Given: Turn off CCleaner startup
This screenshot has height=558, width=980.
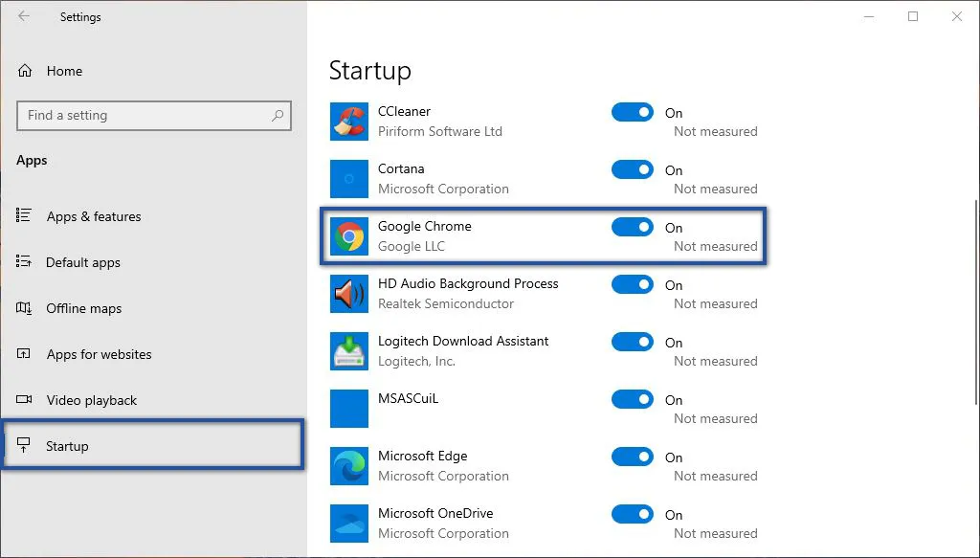Looking at the screenshot, I should point(632,112).
